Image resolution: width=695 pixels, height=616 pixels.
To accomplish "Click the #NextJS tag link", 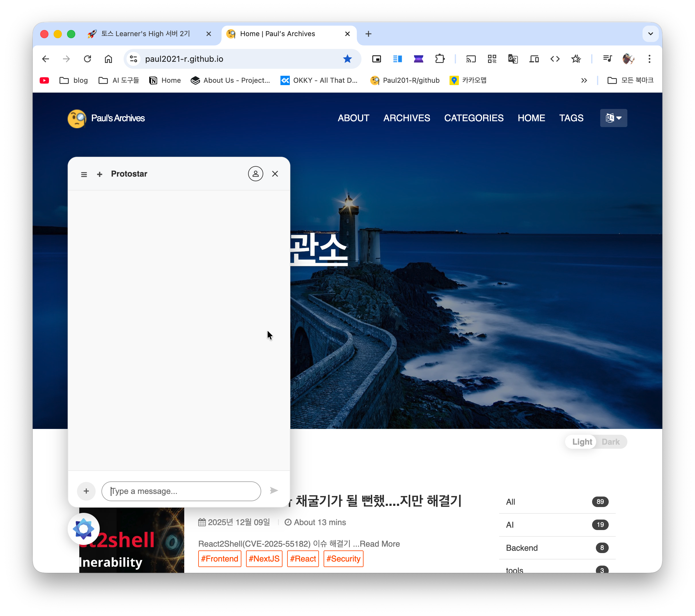I will click(x=264, y=559).
